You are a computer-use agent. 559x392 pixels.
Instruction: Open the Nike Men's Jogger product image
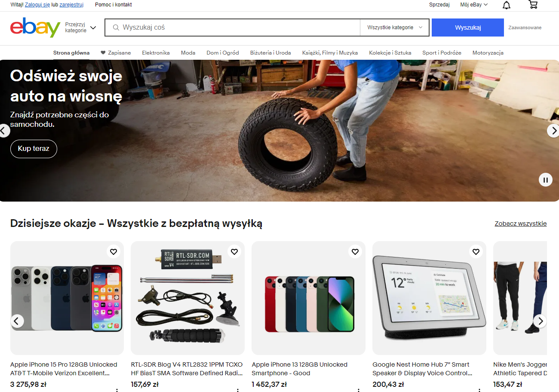(520, 298)
